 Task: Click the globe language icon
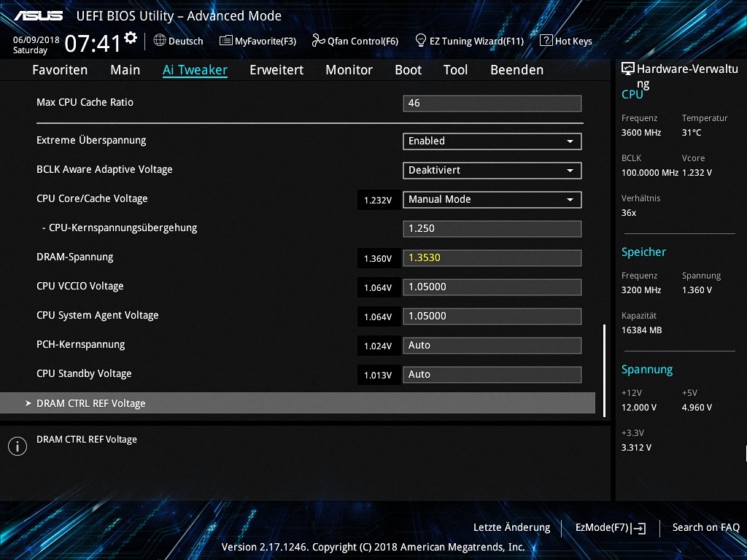160,41
